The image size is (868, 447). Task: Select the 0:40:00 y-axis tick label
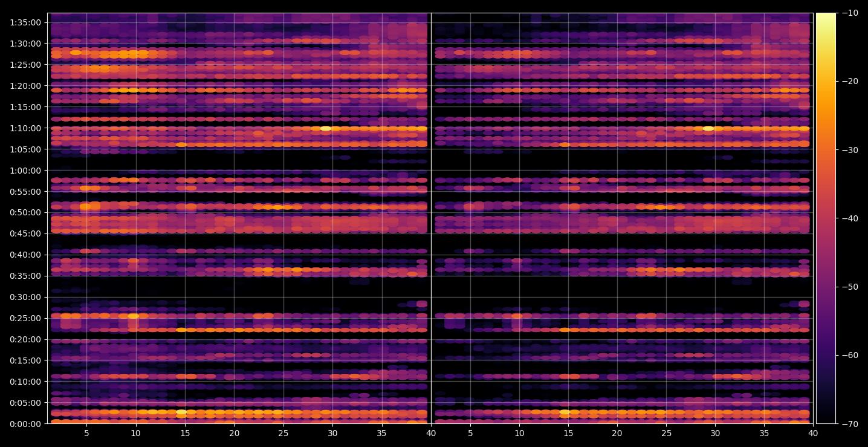[x=25, y=255]
